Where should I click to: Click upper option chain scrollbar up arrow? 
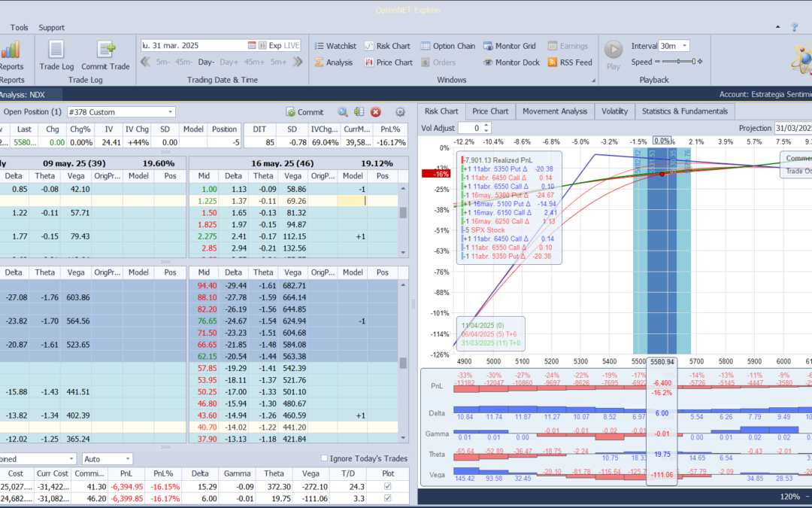click(403, 189)
